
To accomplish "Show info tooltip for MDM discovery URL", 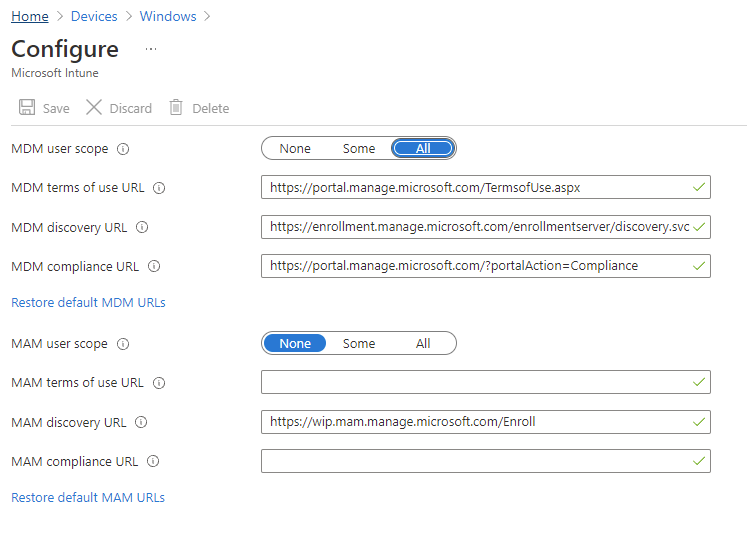I will click(142, 227).
